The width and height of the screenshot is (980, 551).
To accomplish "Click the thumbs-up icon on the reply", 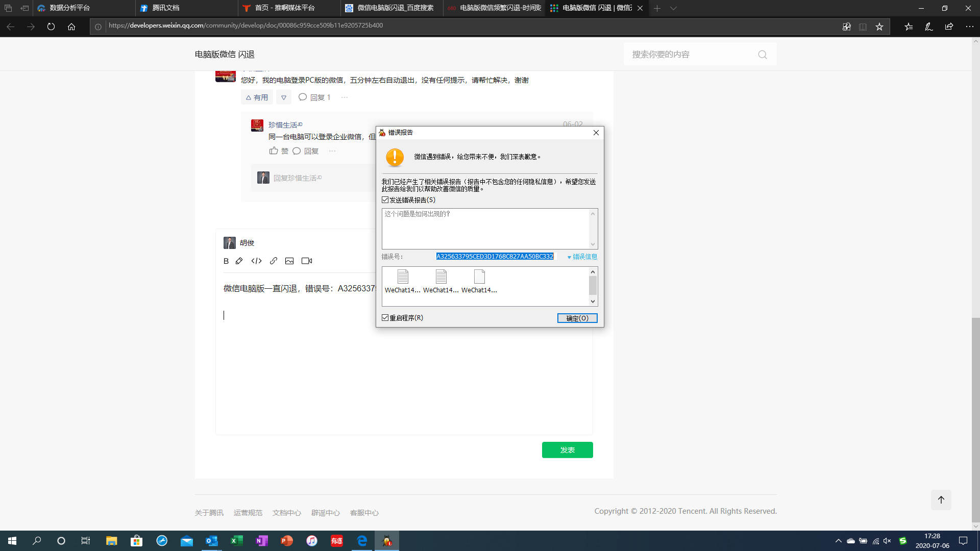I will (274, 151).
